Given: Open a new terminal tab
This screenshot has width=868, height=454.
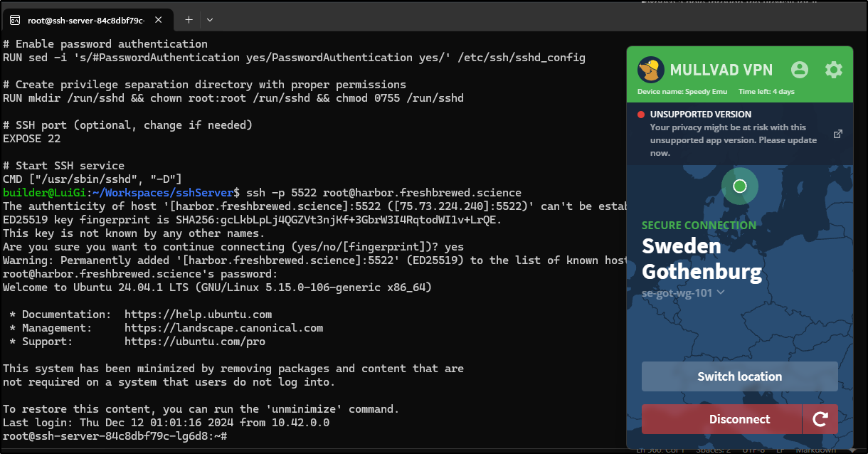Looking at the screenshot, I should 189,20.
